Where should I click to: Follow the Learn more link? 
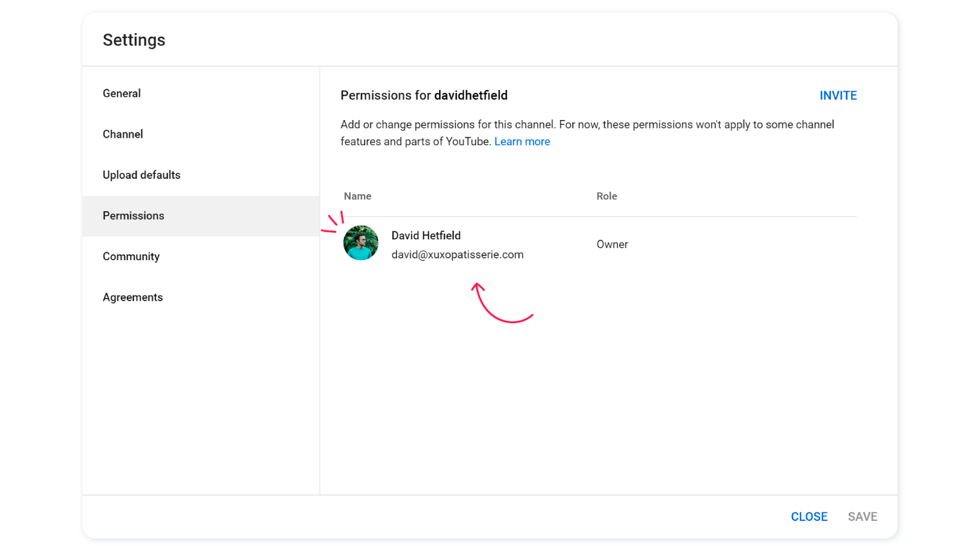pyautogui.click(x=522, y=141)
